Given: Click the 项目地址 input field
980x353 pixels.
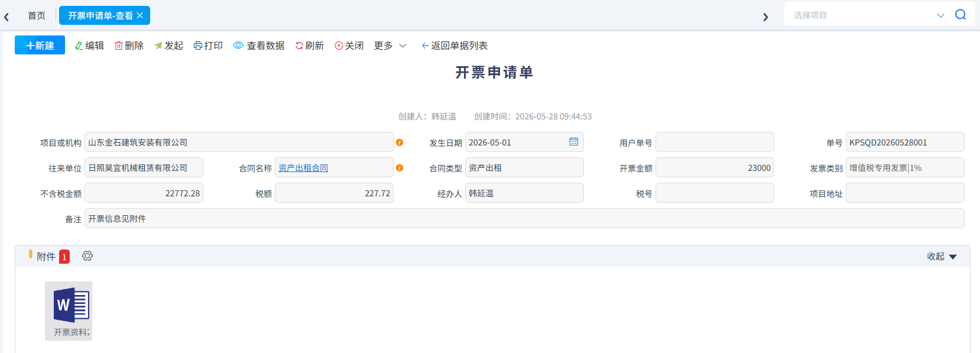Looking at the screenshot, I should tap(905, 193).
